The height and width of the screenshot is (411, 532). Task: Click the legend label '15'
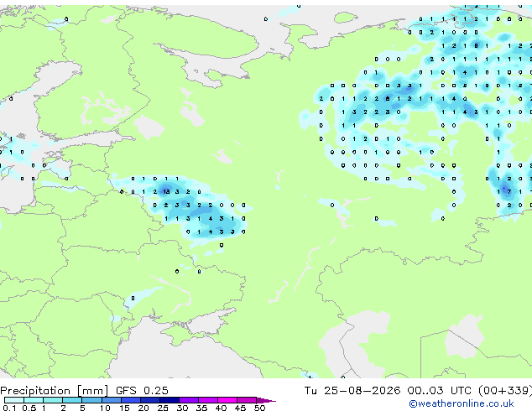click(x=124, y=408)
